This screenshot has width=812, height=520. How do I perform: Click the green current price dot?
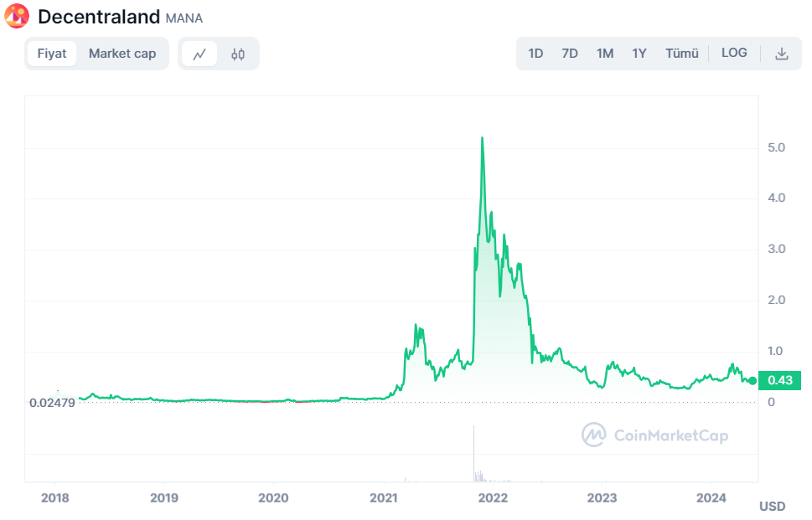[753, 379]
